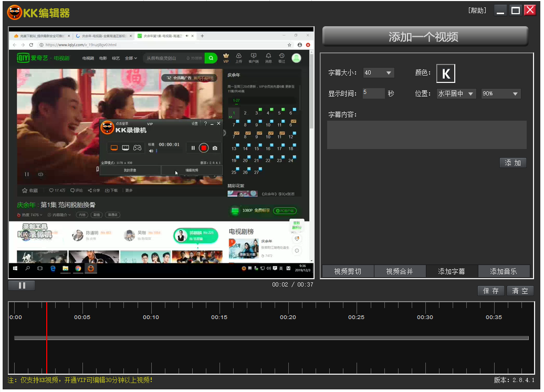Focus the 字幕内容 subtitle text area

coord(426,135)
